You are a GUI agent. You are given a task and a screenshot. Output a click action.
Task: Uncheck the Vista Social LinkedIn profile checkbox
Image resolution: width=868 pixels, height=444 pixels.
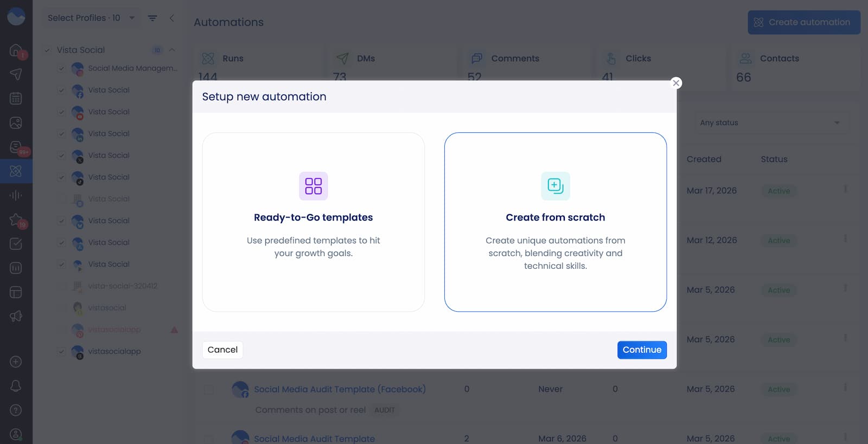61,133
